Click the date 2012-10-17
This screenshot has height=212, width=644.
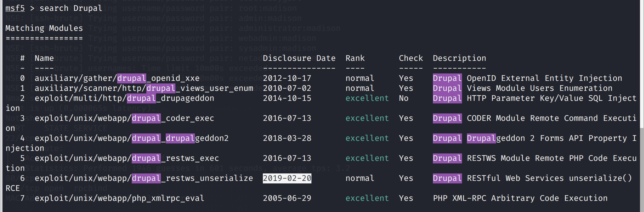click(x=287, y=78)
